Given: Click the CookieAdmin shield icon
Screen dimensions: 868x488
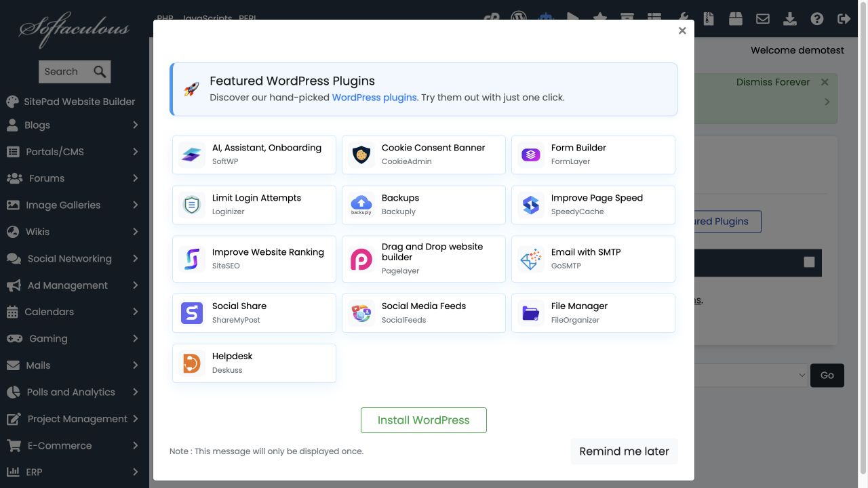Looking at the screenshot, I should coord(361,155).
